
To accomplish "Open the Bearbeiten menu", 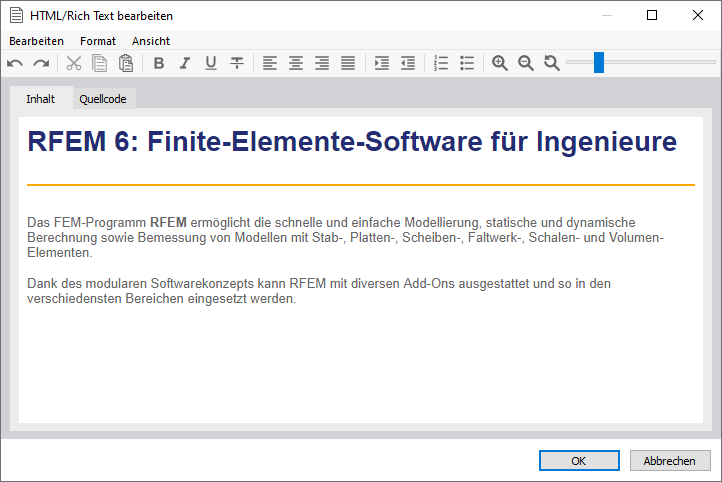I will point(36,41).
